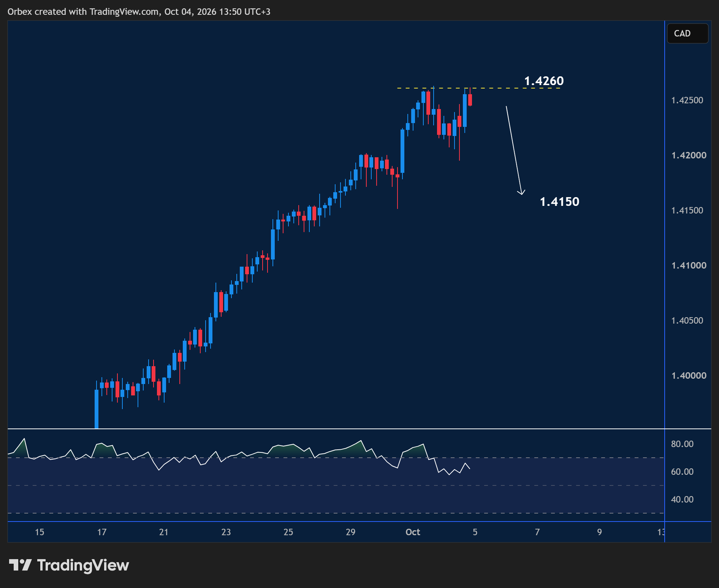Click the 60.00 RSI axis label

[682, 472]
